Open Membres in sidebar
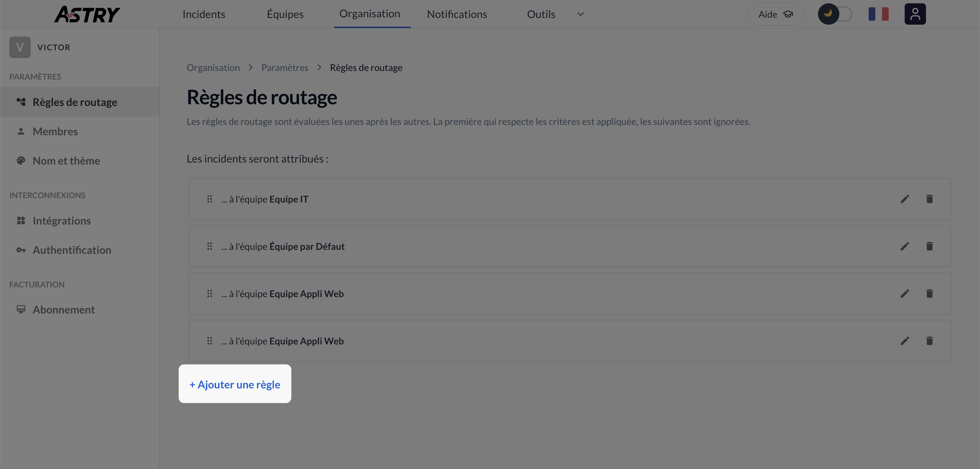 pos(55,132)
